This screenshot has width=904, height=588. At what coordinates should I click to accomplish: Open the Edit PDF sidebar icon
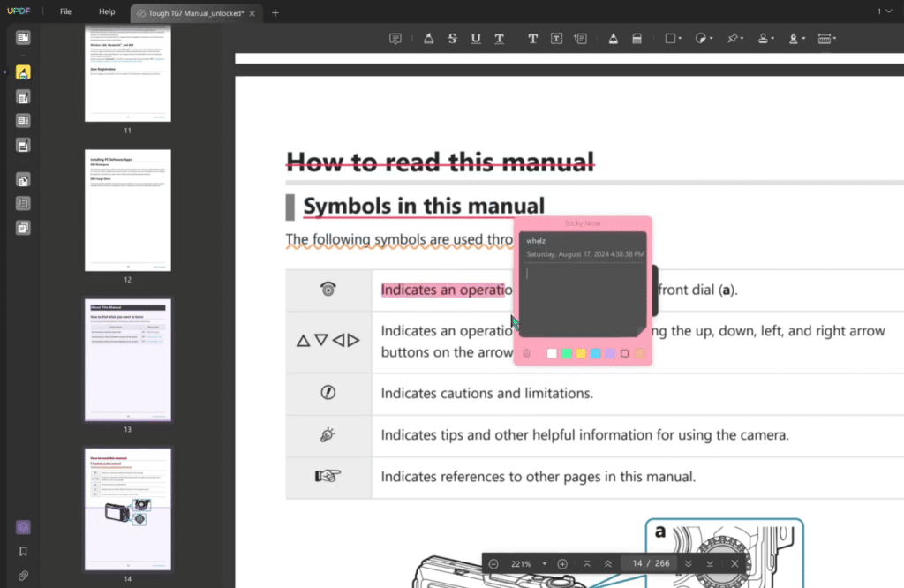pos(23,97)
